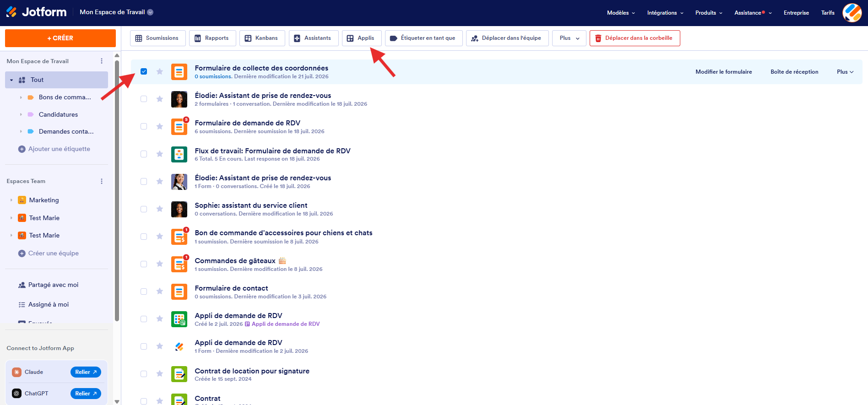
Task: Click the ChatGPT app icon
Action: [17, 394]
